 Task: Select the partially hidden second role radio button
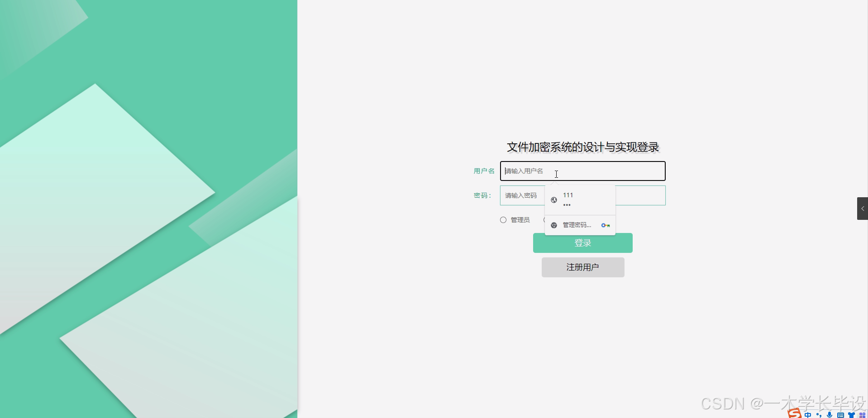(x=545, y=219)
